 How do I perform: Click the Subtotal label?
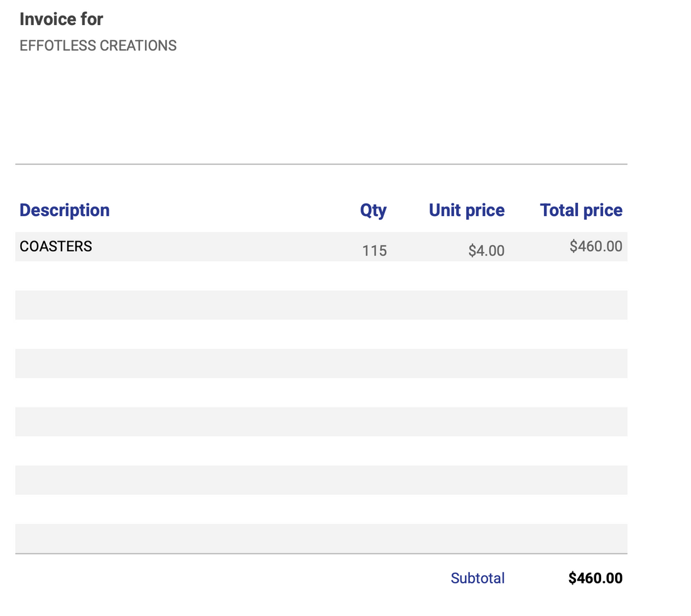click(477, 578)
